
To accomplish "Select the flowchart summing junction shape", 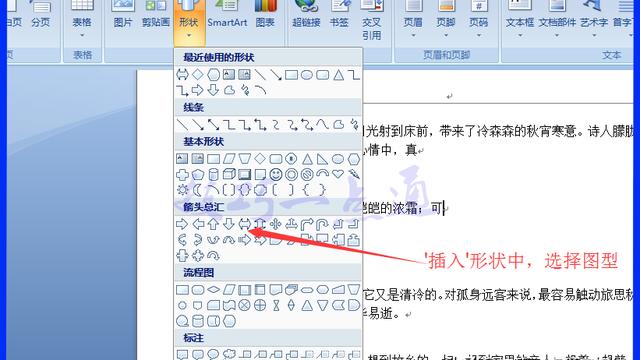I will (244, 305).
